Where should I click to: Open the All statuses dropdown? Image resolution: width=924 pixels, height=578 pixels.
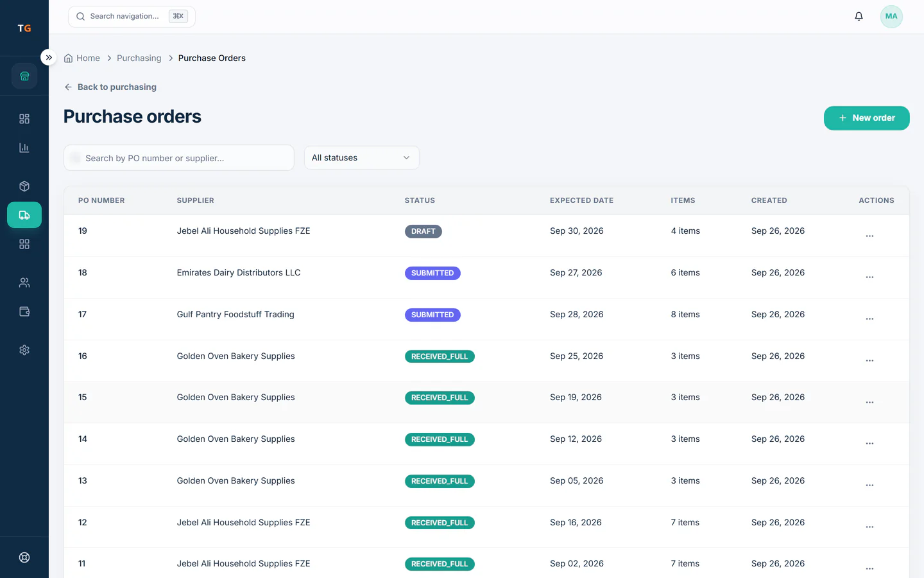(x=362, y=158)
